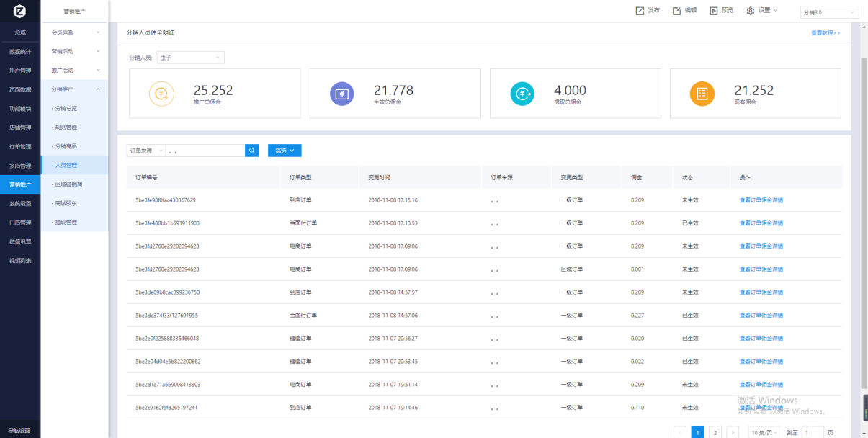868x438 pixels.
Task: Click the app logo in top-left corner
Action: (19, 12)
